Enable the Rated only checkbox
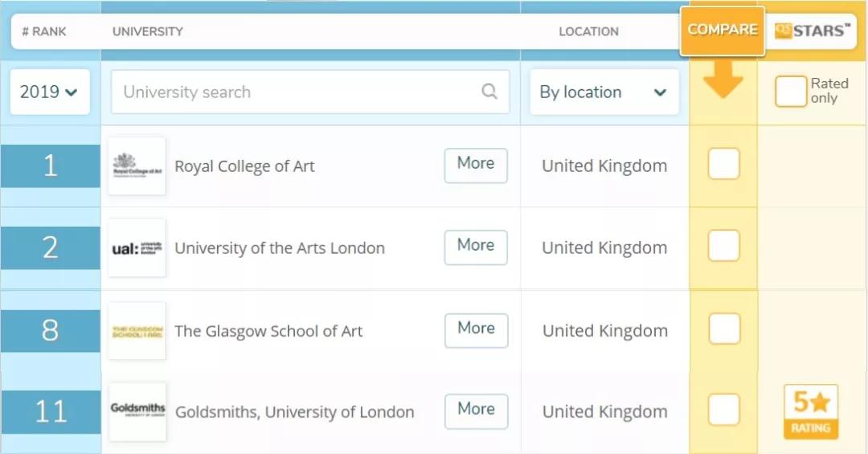The width and height of the screenshot is (868, 454). (x=790, y=92)
